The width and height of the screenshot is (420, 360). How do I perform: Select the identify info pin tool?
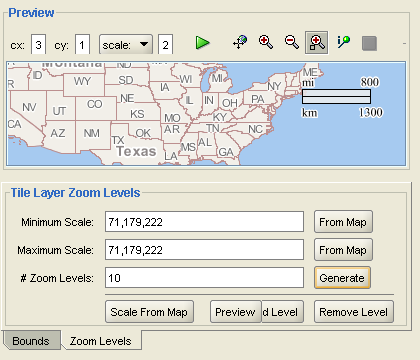343,42
